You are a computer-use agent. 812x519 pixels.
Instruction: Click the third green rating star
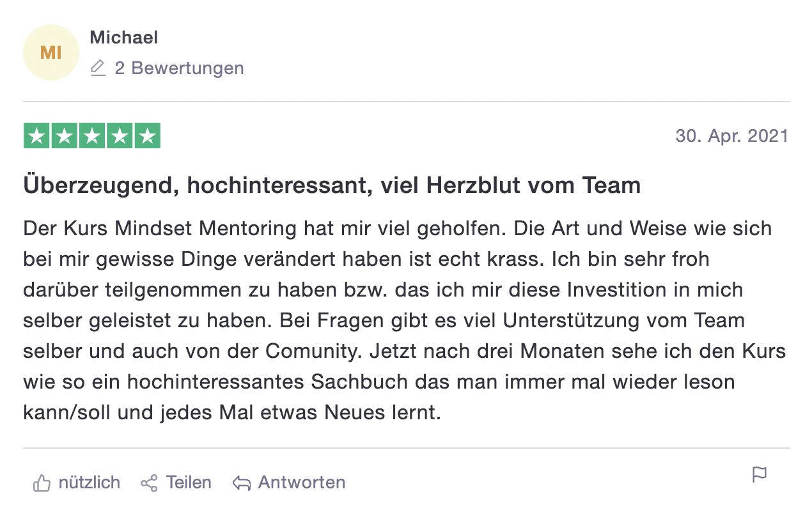pyautogui.click(x=92, y=136)
